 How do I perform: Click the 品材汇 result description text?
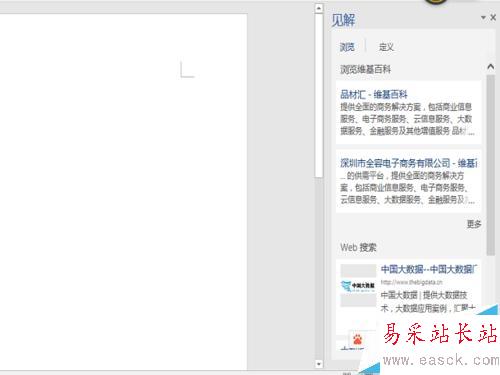pos(407,119)
